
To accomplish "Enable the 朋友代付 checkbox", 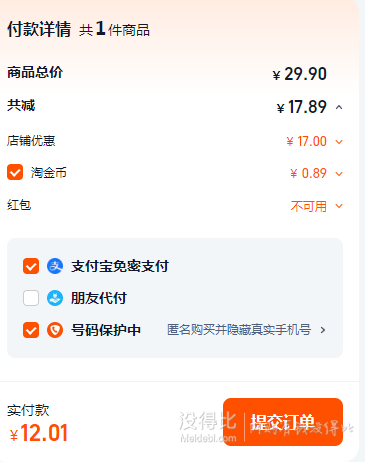I will 31,298.
